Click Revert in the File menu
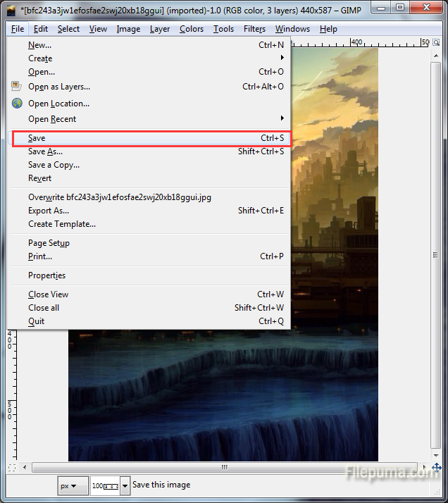The height and width of the screenshot is (503, 448). 39,178
